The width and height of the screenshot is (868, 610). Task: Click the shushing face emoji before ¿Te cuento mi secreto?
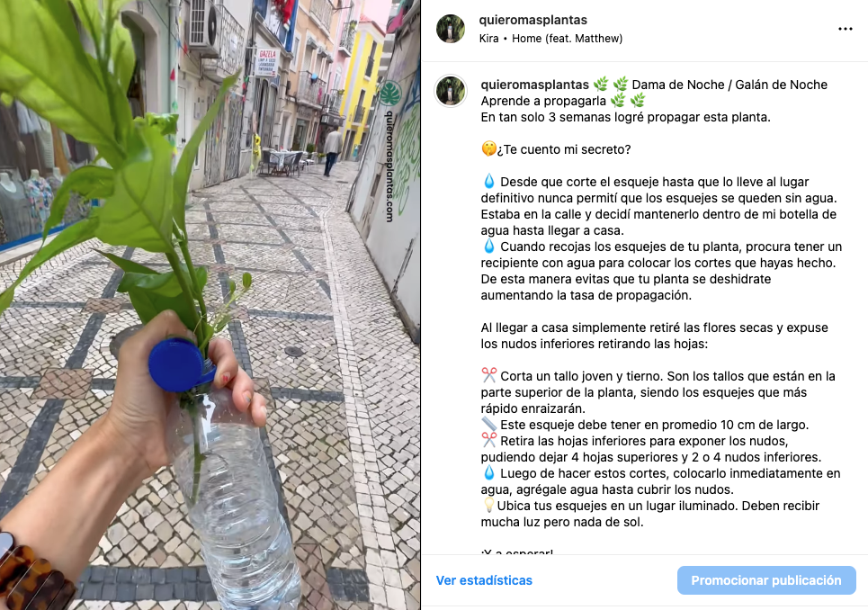[488, 149]
